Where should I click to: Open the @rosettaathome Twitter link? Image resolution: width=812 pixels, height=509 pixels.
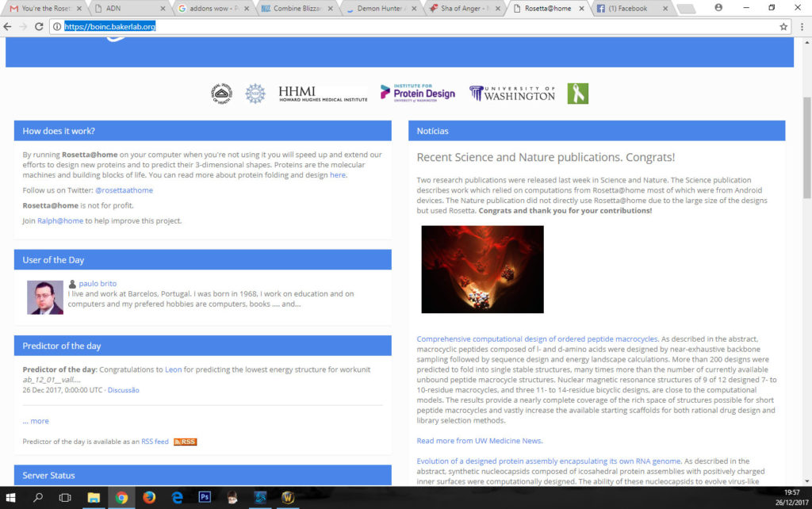(x=124, y=190)
